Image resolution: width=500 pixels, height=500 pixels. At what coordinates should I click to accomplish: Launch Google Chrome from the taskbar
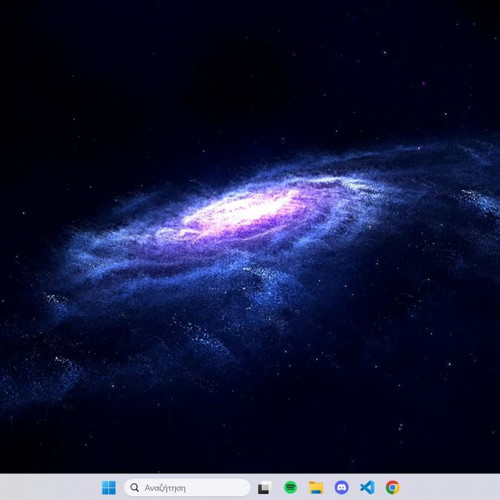(x=393, y=488)
